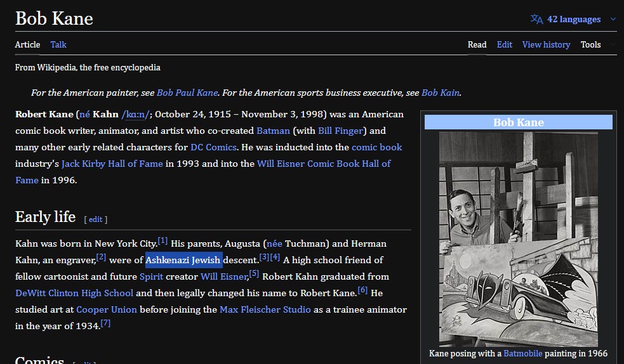Open the Batmobile link in caption
The width and height of the screenshot is (624, 364).
[x=522, y=353]
